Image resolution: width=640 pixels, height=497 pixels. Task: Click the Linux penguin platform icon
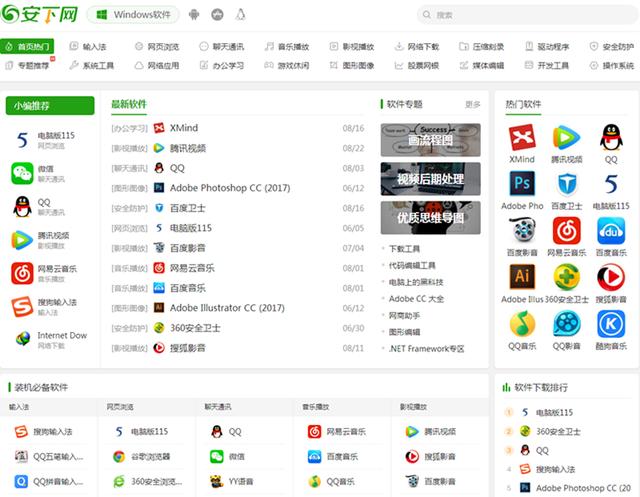pos(240,15)
